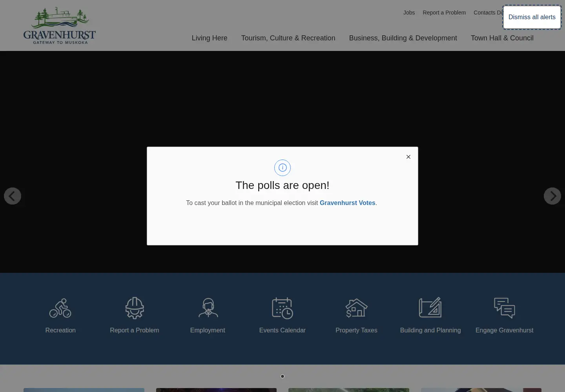Close the polls alert with the X

pos(408,157)
